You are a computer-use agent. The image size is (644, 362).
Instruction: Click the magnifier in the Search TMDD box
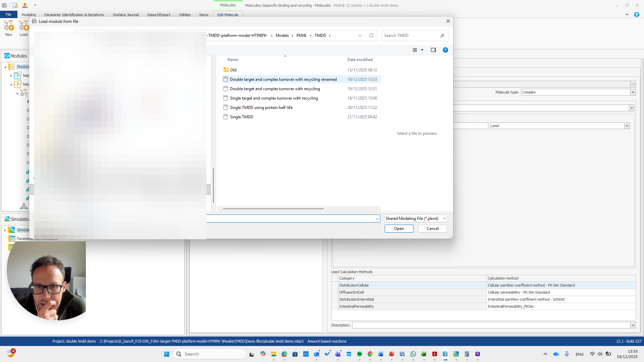point(442,36)
